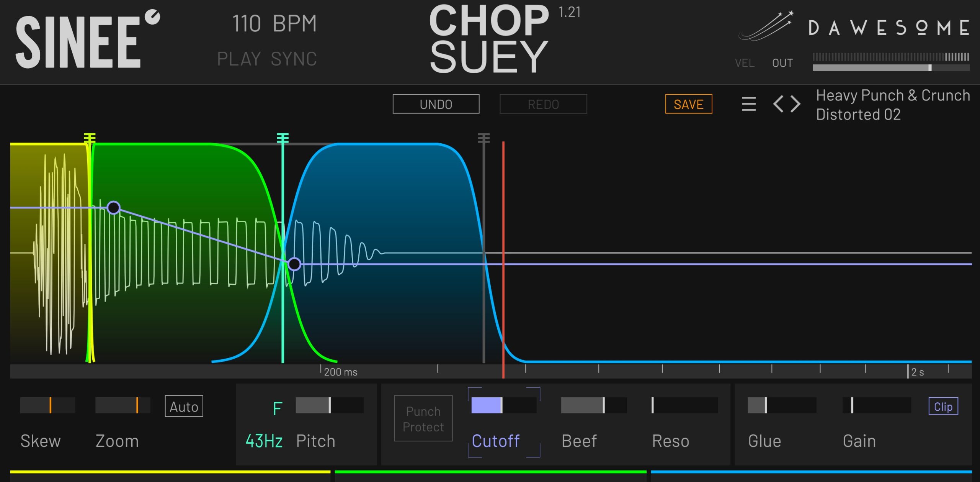Go to next preset arrow
The width and height of the screenshot is (980, 482).
[x=795, y=104]
